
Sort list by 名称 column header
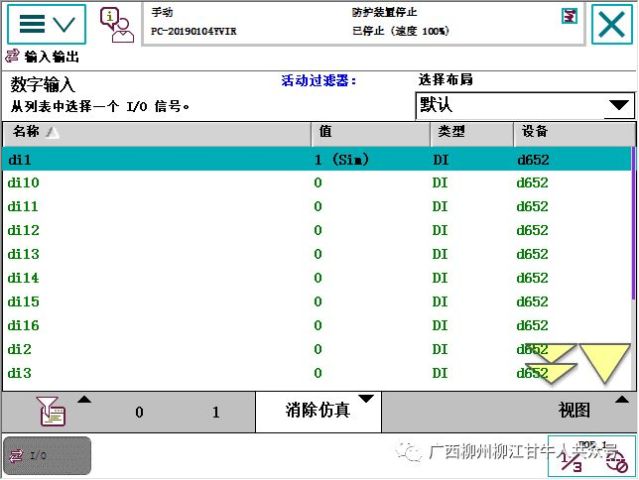click(157, 133)
